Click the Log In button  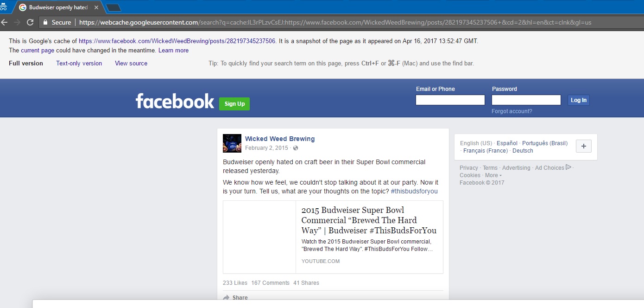[578, 100]
